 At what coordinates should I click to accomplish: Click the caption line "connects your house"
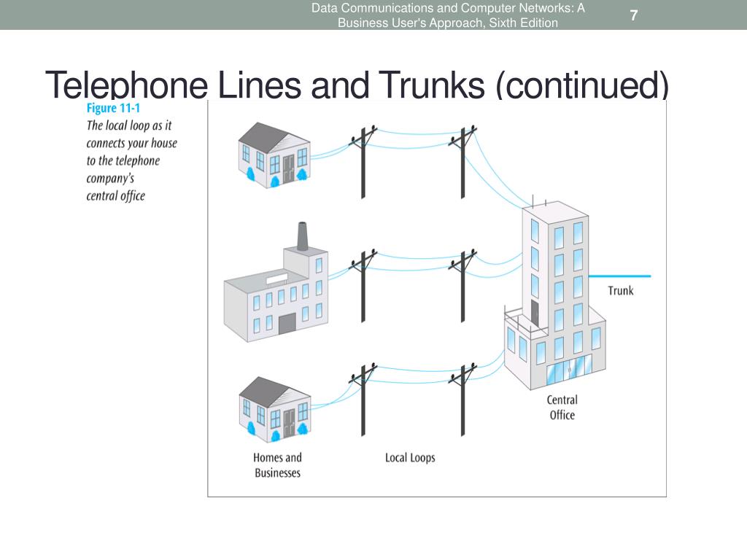[131, 144]
